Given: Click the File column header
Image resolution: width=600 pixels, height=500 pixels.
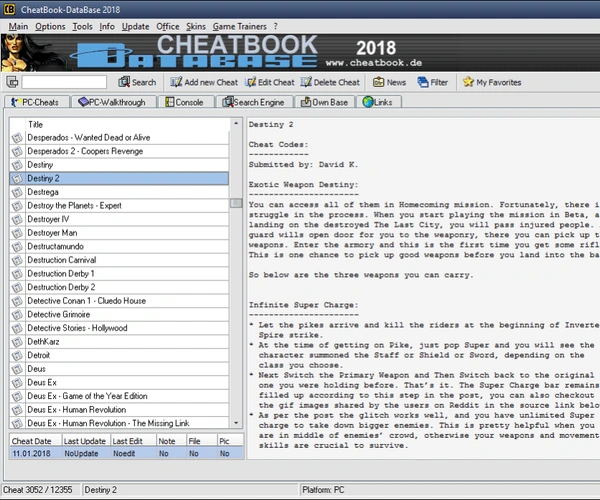Looking at the screenshot, I should 202,441.
